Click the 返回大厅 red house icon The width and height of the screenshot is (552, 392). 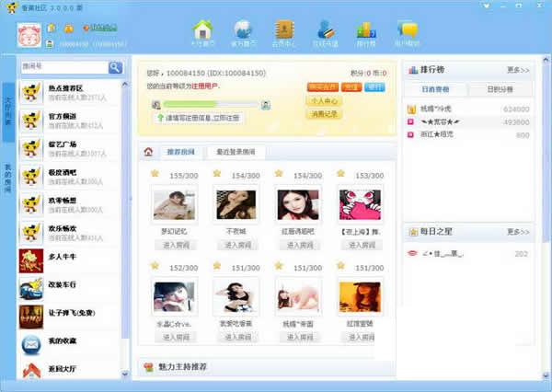point(31,371)
